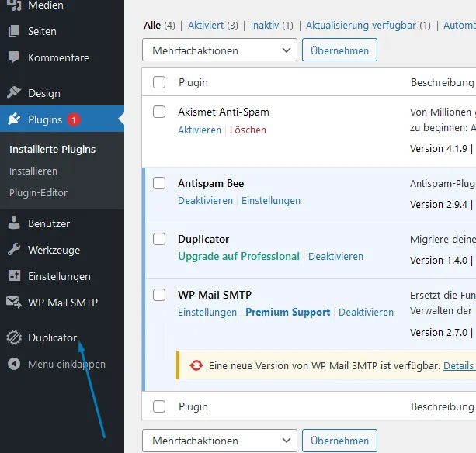Open the top Mehrfachaktionen dropdown
Viewport: 476px width, 453px height.
coord(220,50)
